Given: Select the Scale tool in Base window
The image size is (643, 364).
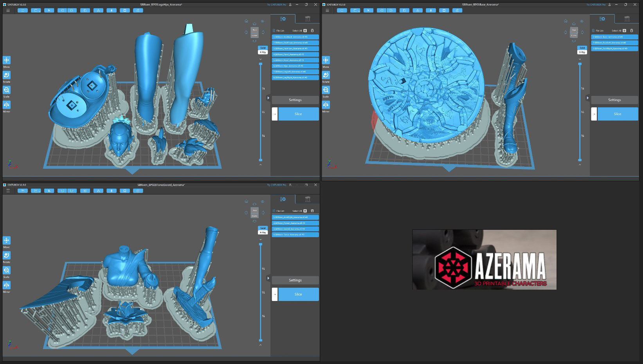Looking at the screenshot, I should point(326,90).
